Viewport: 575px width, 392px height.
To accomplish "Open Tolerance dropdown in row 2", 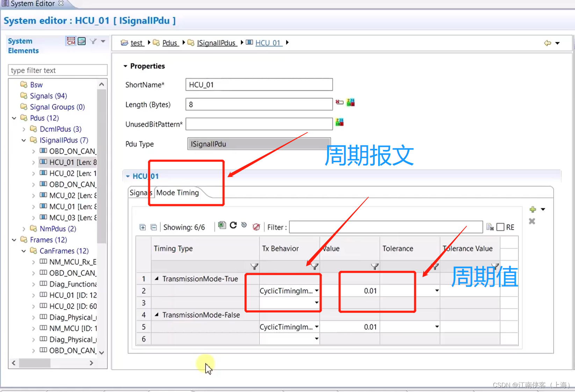I will coord(437,291).
